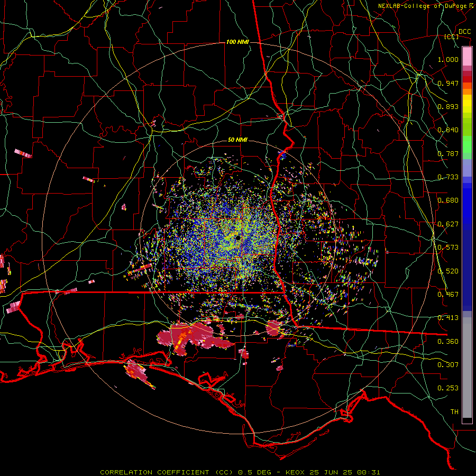Select the 0.733 scale value
This screenshot has height=476, width=476.
448,177
